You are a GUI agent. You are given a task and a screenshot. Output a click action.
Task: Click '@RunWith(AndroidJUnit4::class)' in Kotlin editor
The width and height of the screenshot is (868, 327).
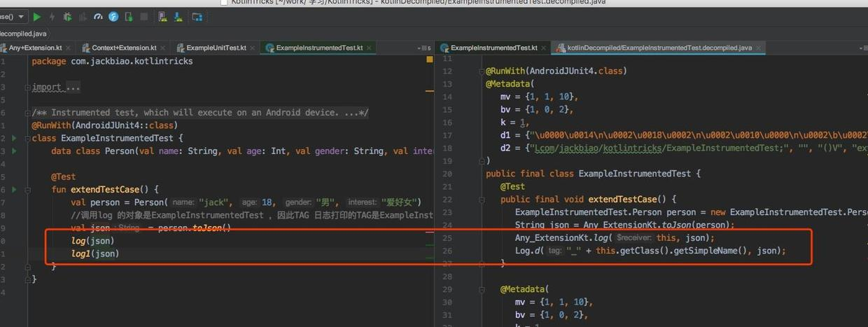pos(104,125)
